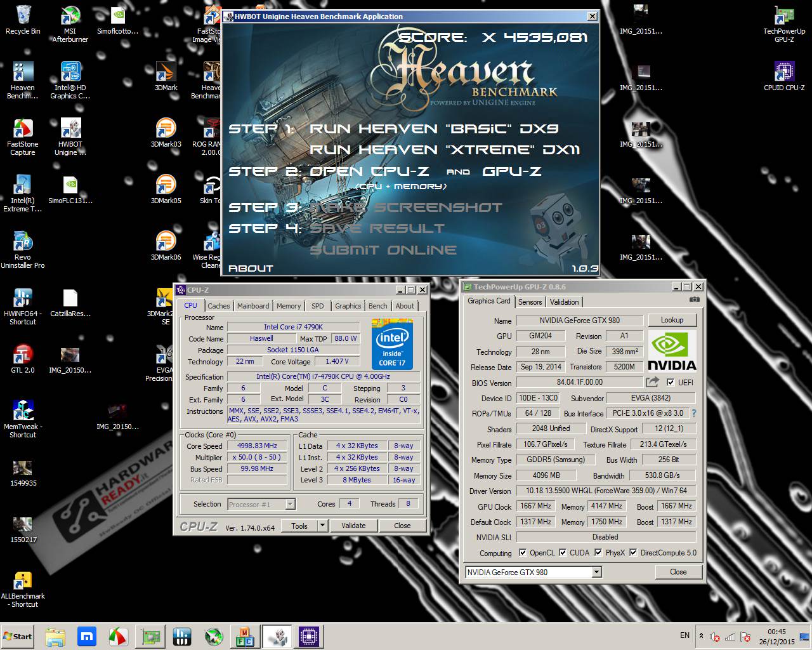This screenshot has width=812, height=650.
Task: Click ABOUT in the Heaven Benchmark window
Action: coord(251,269)
